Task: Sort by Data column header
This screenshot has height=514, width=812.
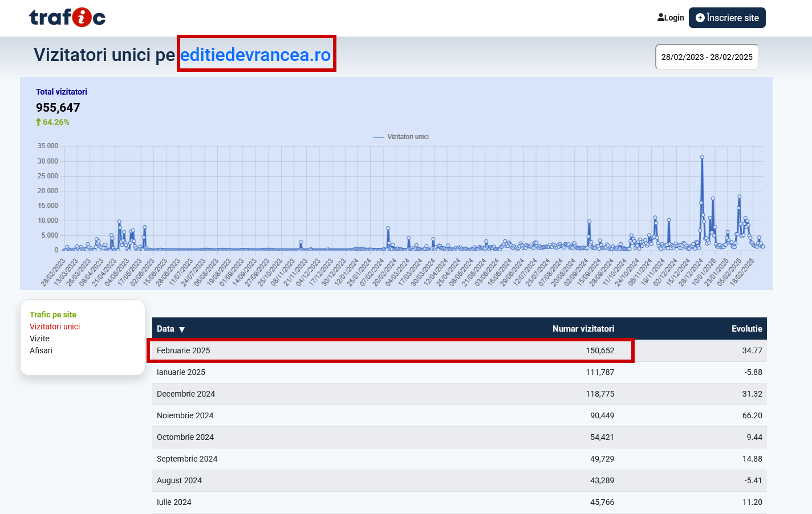Action: 165,329
